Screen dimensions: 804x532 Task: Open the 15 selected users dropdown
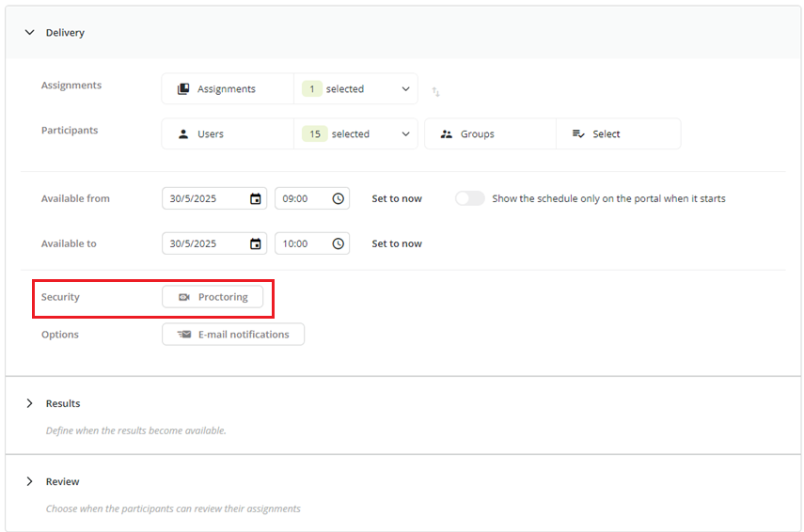pos(355,134)
